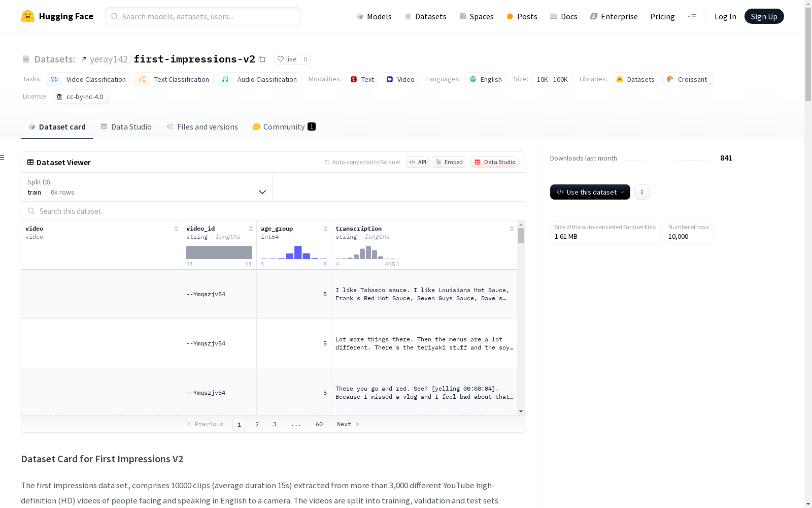Click the Text Classification task tag
The image size is (812, 508).
pos(174,79)
